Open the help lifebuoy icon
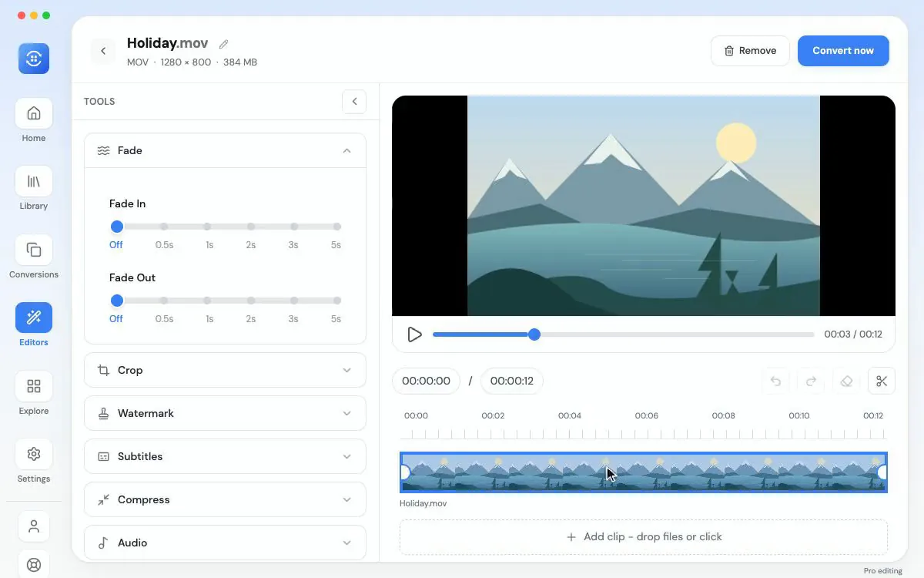The width and height of the screenshot is (924, 578). [34, 563]
